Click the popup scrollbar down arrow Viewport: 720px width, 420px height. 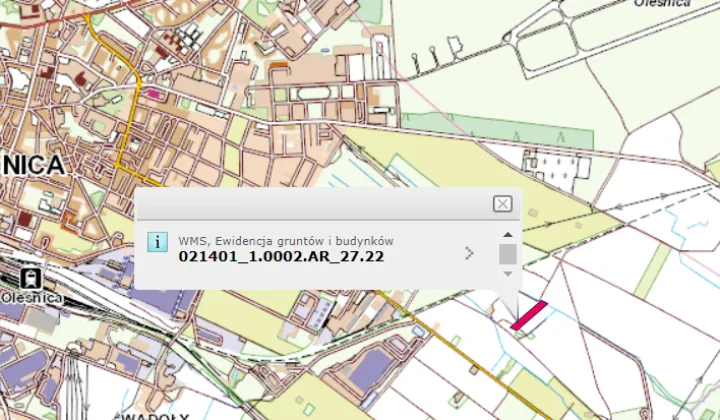coord(507,274)
